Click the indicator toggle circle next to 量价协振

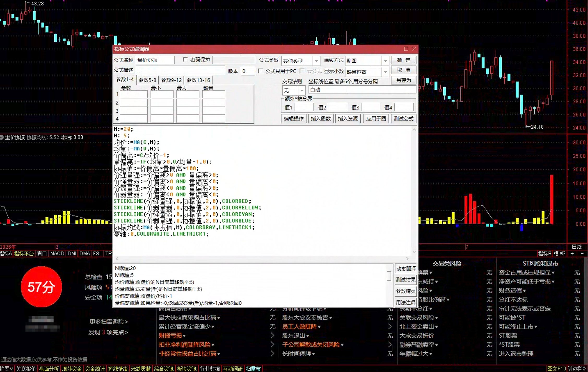click(2, 137)
